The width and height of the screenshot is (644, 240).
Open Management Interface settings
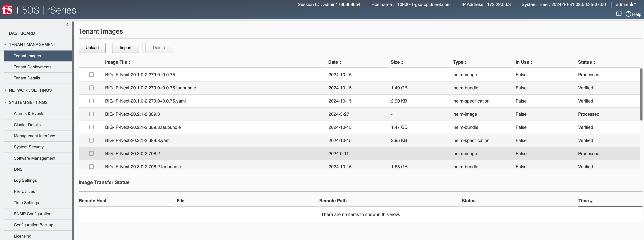[34, 136]
